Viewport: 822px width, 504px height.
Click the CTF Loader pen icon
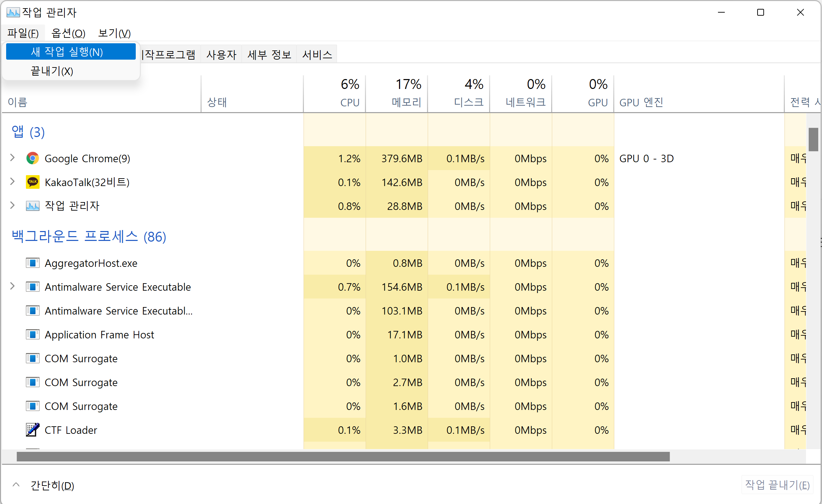tap(33, 430)
